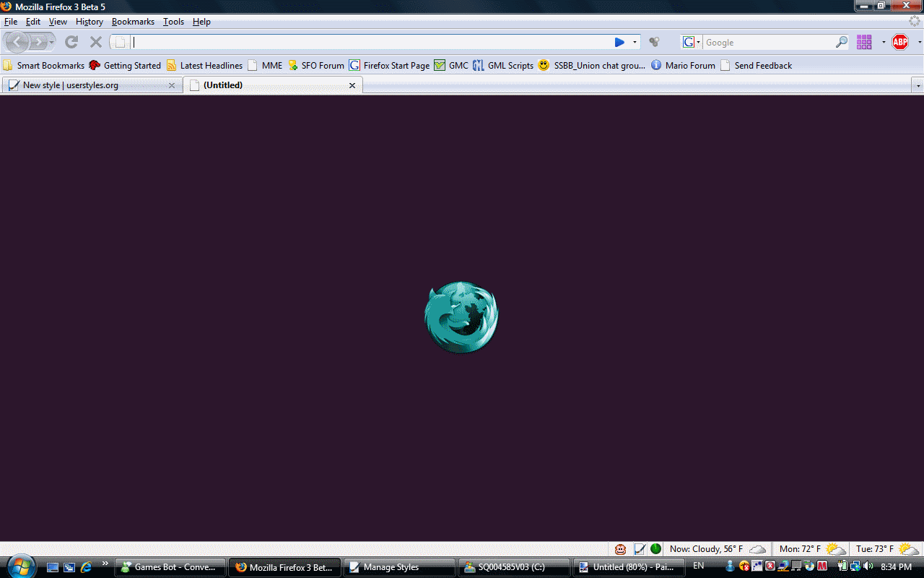
Task: Open the Getting Started bookmark
Action: click(x=125, y=65)
